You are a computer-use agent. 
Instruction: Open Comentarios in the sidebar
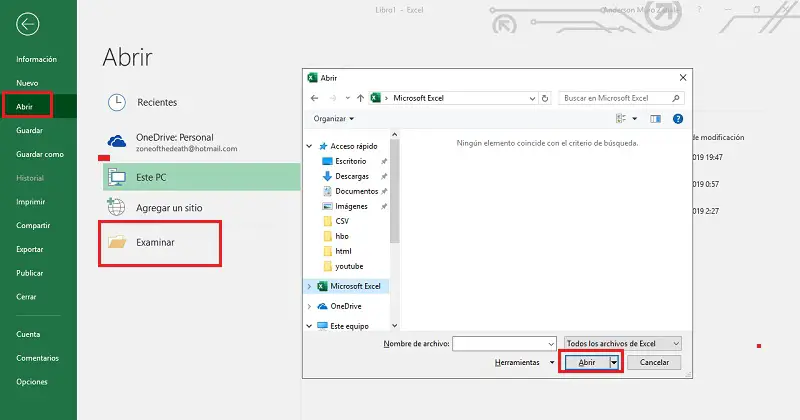[x=37, y=358]
